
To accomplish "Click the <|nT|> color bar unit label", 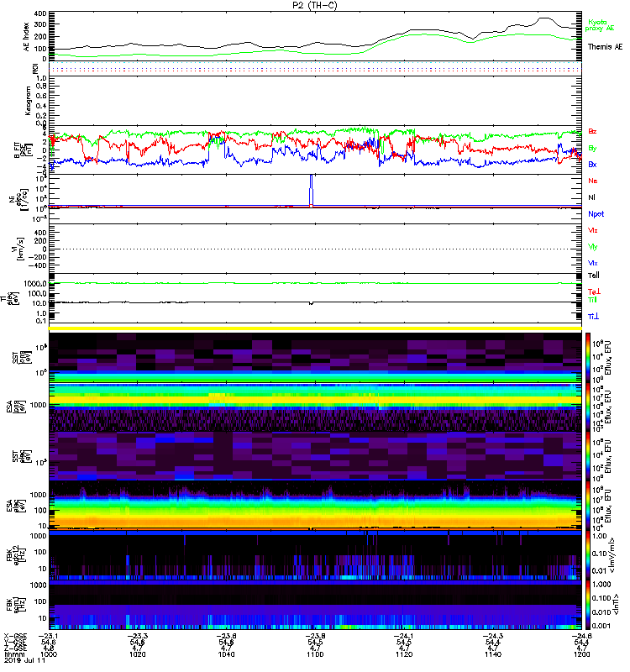I will pyautogui.click(x=616, y=604).
